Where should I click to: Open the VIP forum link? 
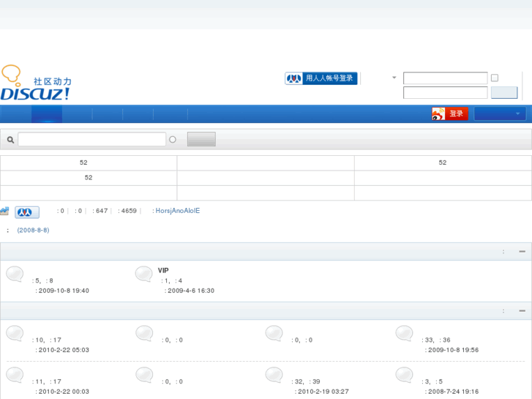(x=163, y=271)
